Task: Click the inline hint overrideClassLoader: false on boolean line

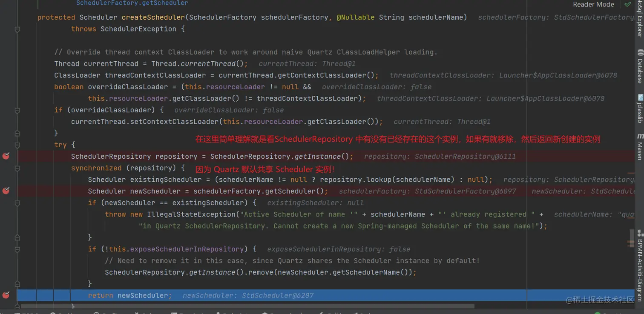Action: pyautogui.click(x=377, y=87)
